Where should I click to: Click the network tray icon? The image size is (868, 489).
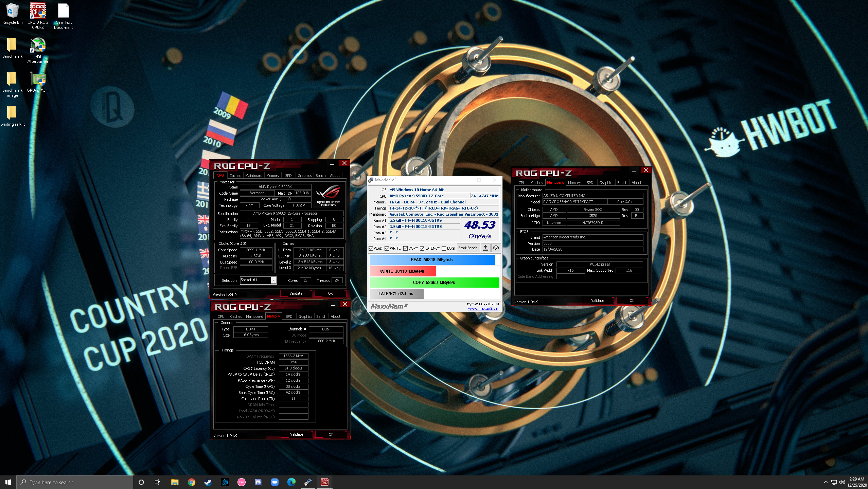(x=834, y=482)
